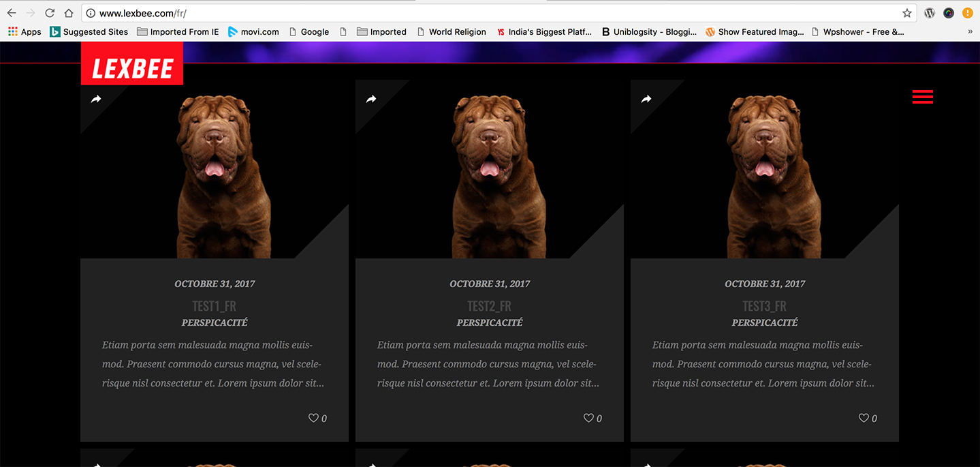Open the Show Featured Imag... bookmark
This screenshot has height=467, width=980.
pos(755,31)
